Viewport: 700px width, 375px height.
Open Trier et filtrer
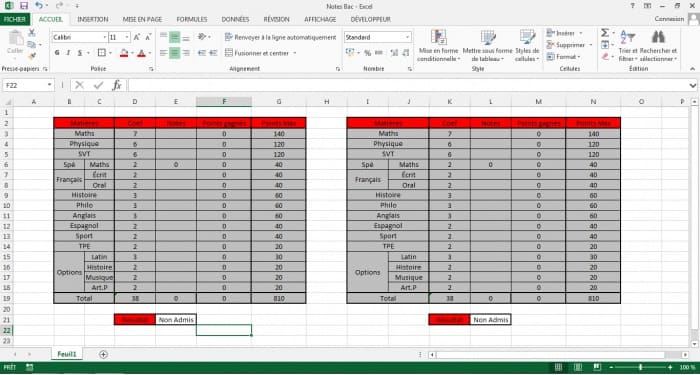pyautogui.click(x=628, y=46)
